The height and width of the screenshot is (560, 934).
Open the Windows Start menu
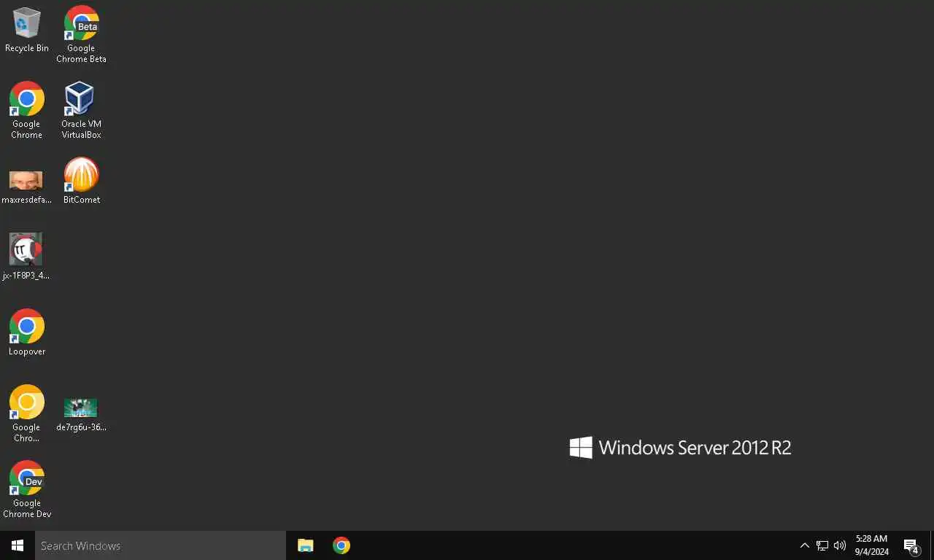18,545
